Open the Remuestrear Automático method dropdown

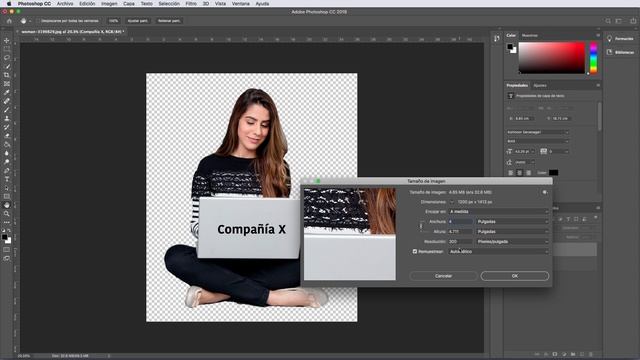pyautogui.click(x=498, y=251)
